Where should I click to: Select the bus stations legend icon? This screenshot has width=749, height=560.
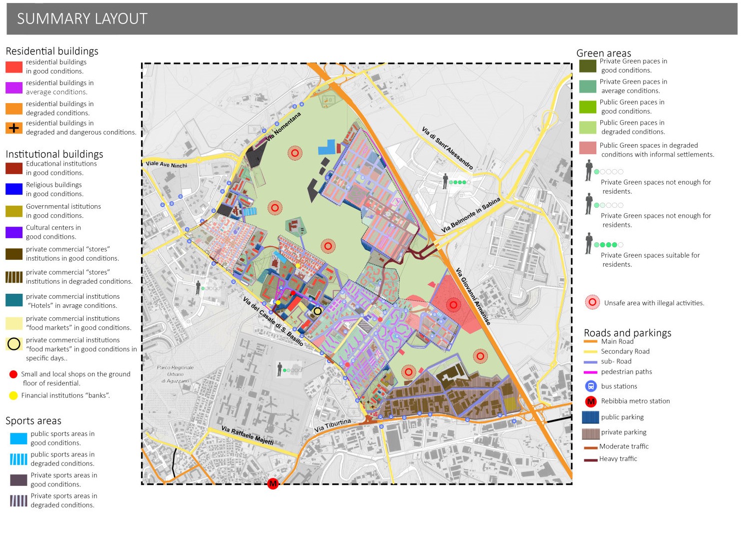click(591, 386)
